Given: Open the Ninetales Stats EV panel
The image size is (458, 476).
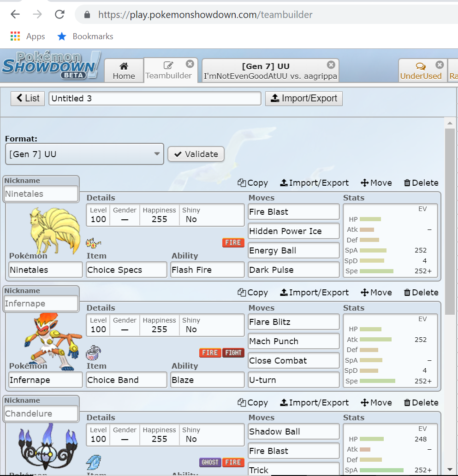Looking at the screenshot, I should [x=390, y=241].
